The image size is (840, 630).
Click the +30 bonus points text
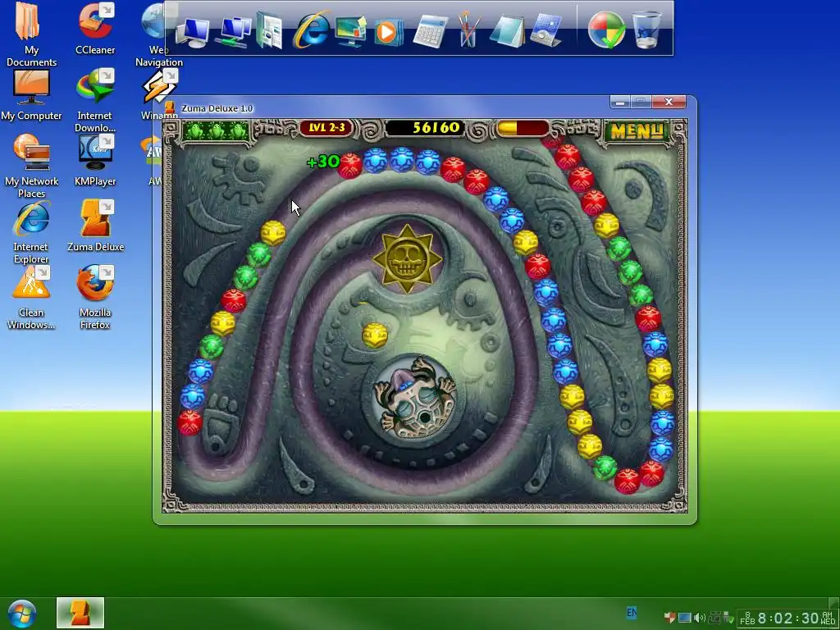point(323,162)
